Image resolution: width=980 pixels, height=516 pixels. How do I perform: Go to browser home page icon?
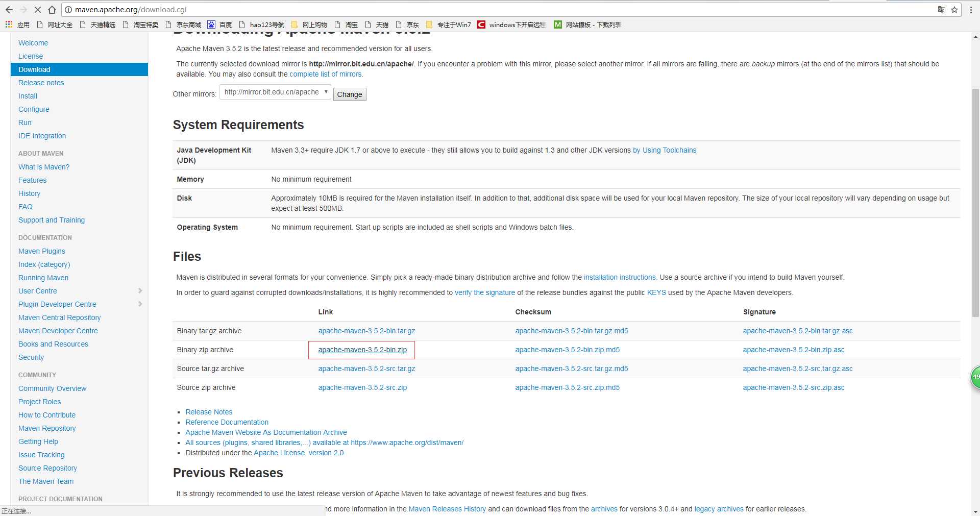click(x=52, y=10)
